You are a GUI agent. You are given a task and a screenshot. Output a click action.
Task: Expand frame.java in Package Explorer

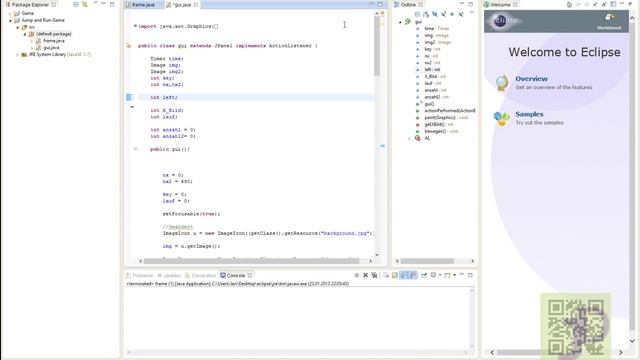(32, 41)
